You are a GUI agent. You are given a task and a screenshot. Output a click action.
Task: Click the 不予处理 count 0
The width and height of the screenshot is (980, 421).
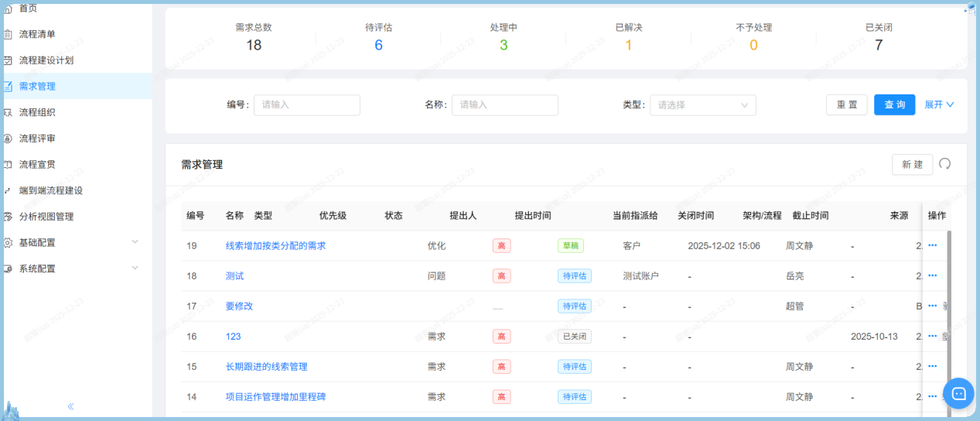tap(753, 45)
